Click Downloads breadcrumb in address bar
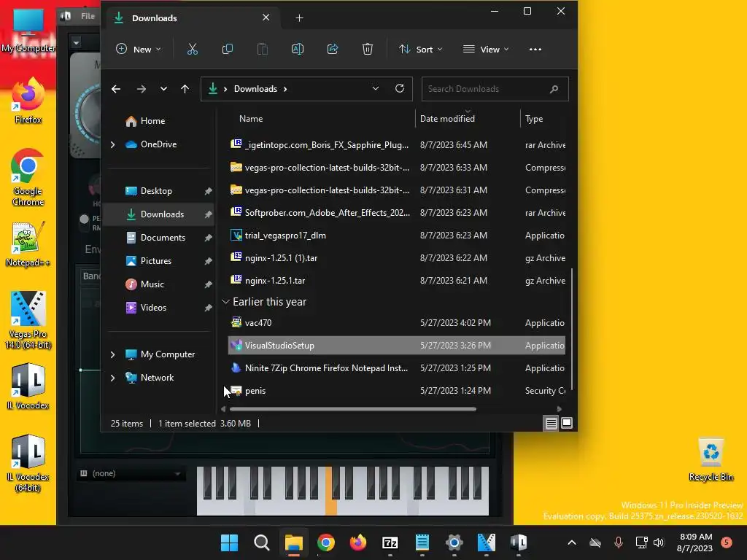 255,89
